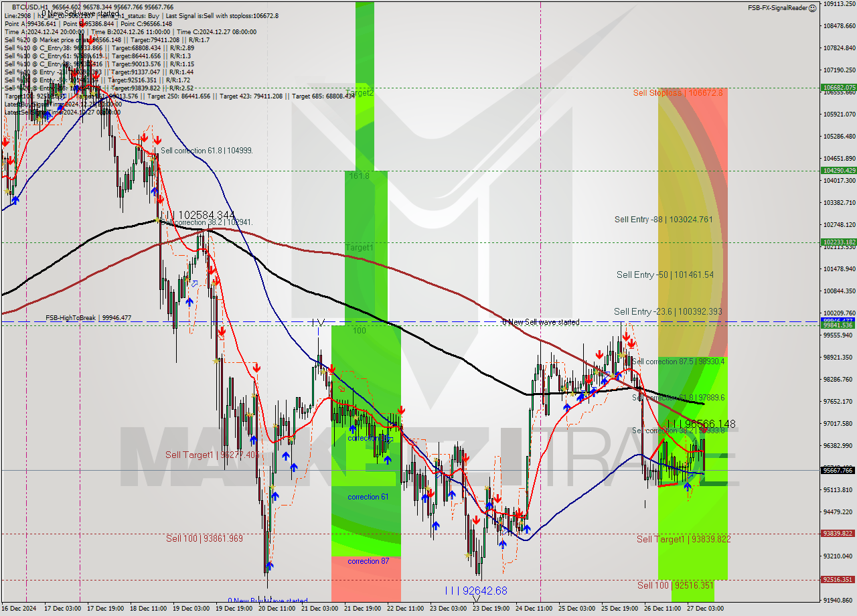Click the green 106682.075 price tag

point(838,88)
